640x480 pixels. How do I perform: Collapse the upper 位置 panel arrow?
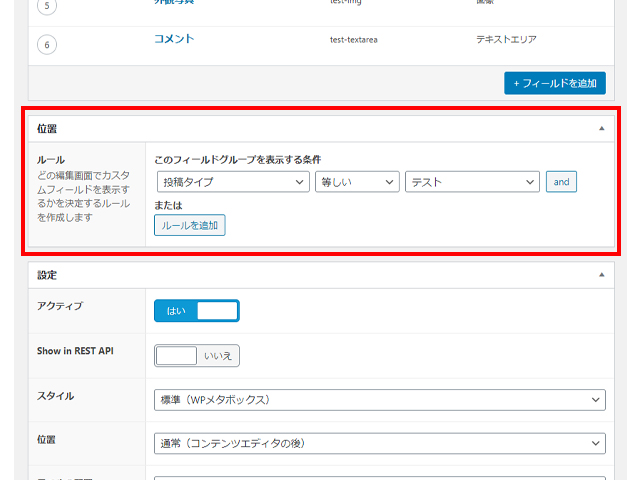(601, 129)
